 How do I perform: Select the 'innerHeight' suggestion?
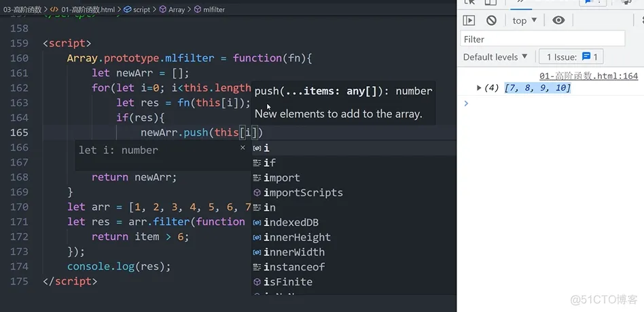(354, 237)
